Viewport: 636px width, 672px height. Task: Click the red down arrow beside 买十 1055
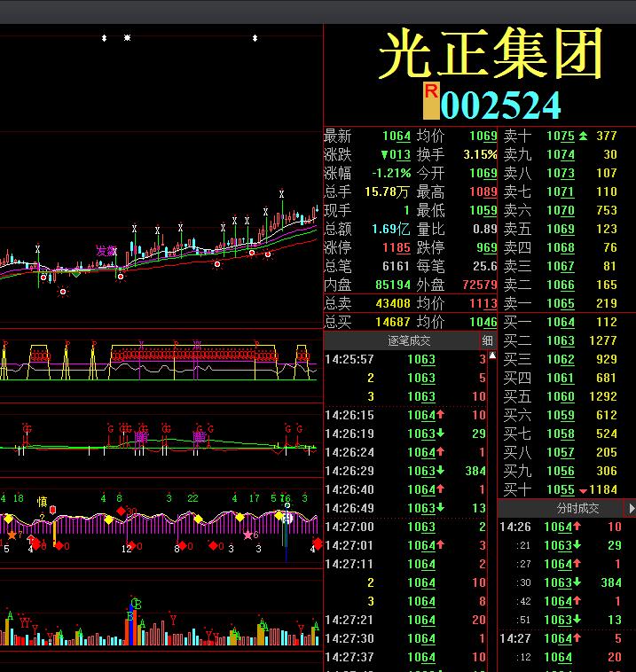584,491
